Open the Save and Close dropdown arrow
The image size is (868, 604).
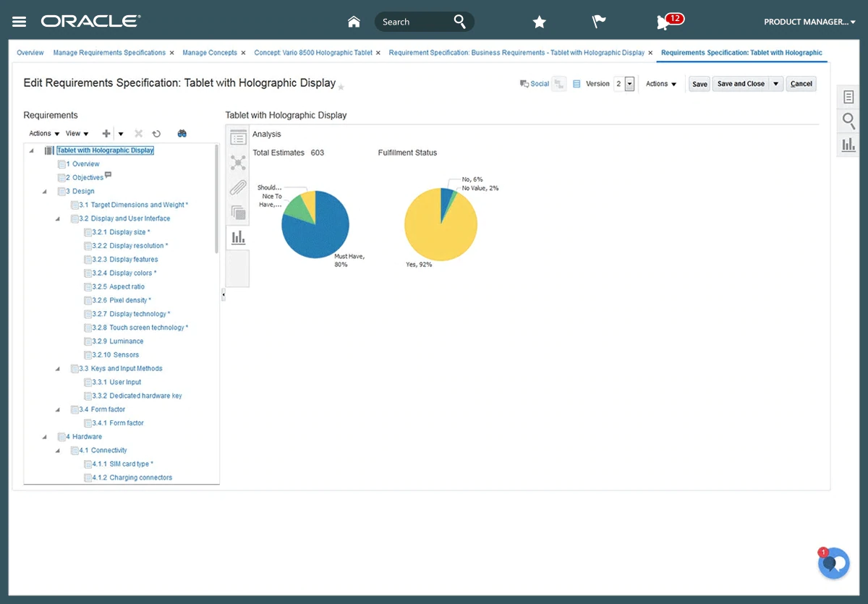click(x=775, y=84)
